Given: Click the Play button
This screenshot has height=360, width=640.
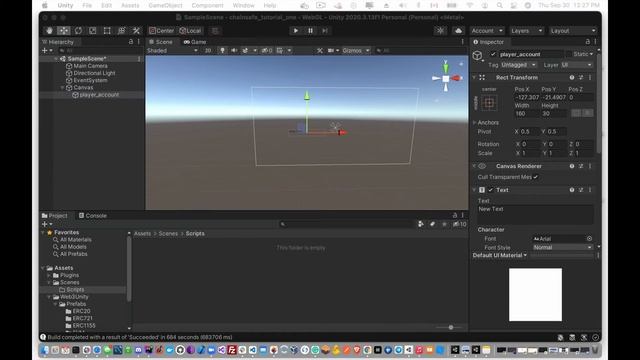Looking at the screenshot, I should pos(296,31).
